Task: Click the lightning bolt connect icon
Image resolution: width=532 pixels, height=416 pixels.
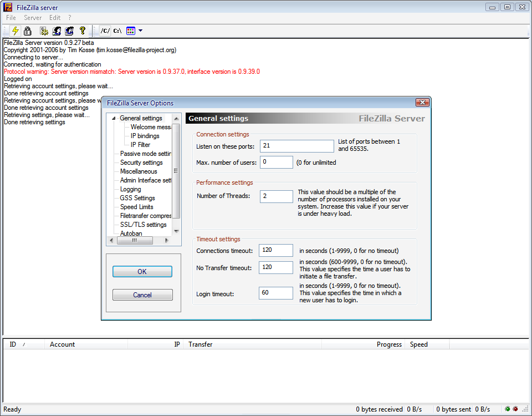Action: (x=16, y=31)
